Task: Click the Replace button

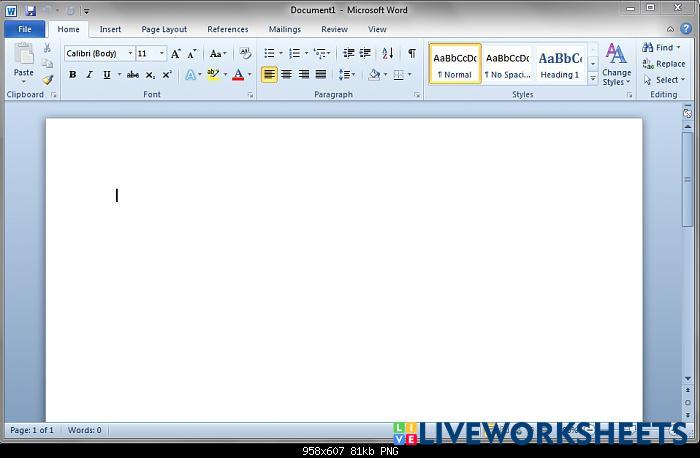Action: (664, 64)
